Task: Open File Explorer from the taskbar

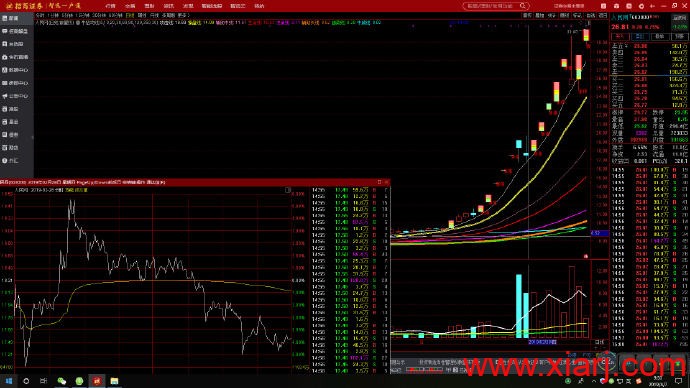Action: pyautogui.click(x=114, y=381)
